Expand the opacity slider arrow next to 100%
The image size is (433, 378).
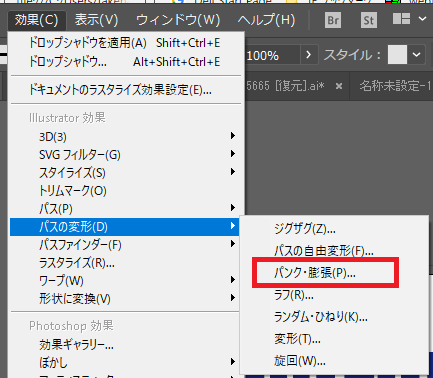308,55
